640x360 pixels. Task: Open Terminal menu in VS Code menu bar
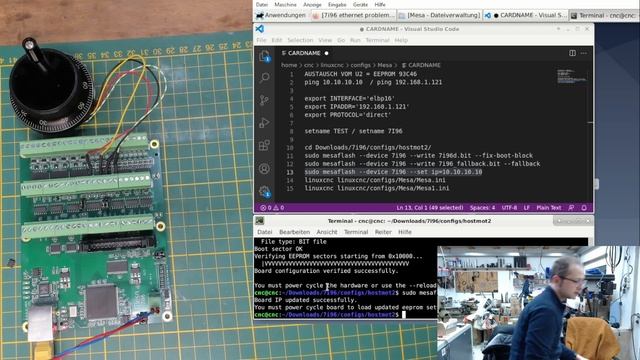coord(377,40)
